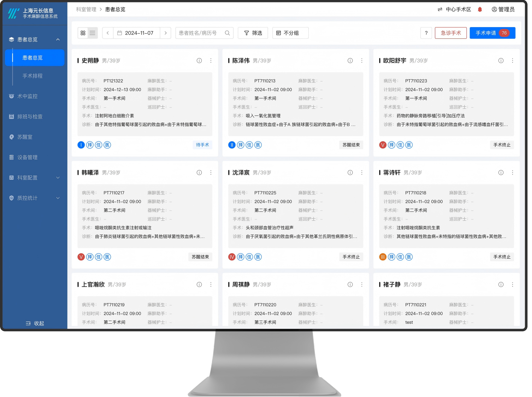532x397 pixels.
Task: Open the help question mark button
Action: click(426, 33)
